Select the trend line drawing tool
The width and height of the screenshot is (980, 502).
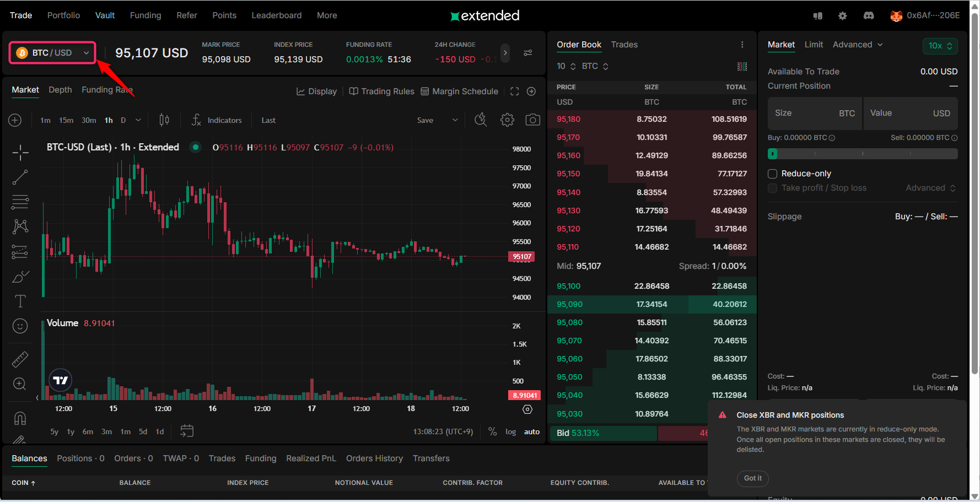click(x=20, y=177)
